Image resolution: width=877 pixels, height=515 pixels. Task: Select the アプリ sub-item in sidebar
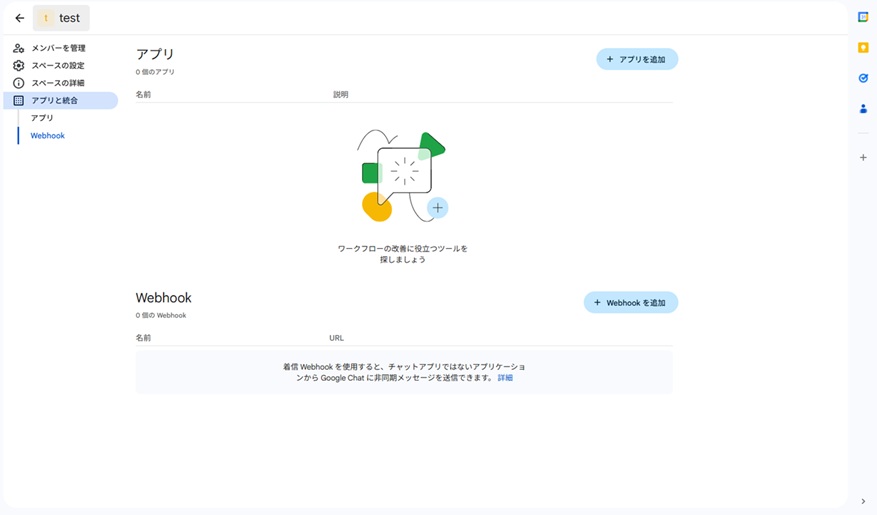[42, 118]
